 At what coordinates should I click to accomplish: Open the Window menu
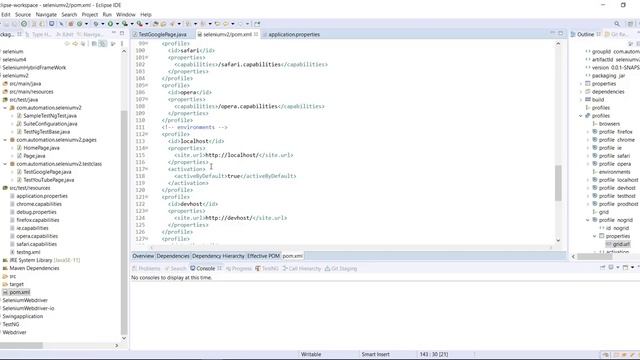(x=126, y=14)
